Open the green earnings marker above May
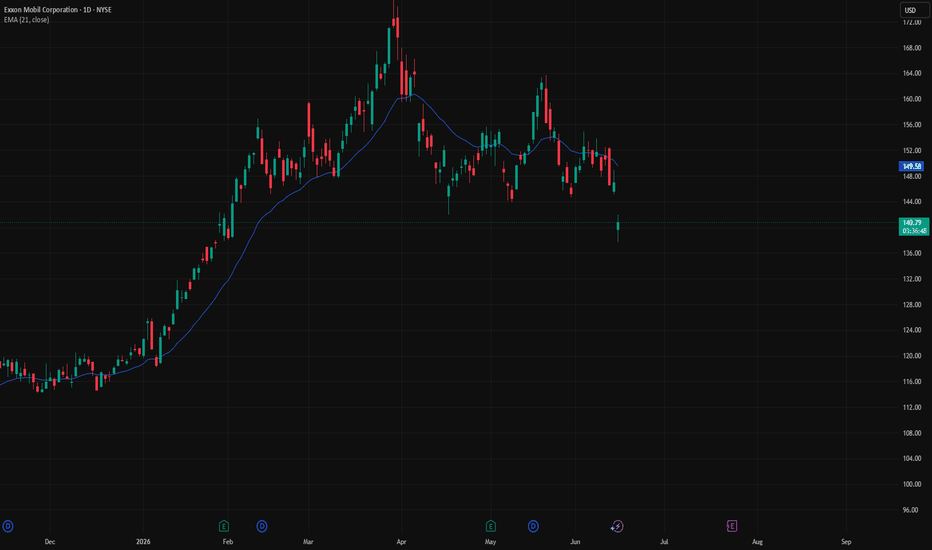The height and width of the screenshot is (550, 932). tap(490, 526)
